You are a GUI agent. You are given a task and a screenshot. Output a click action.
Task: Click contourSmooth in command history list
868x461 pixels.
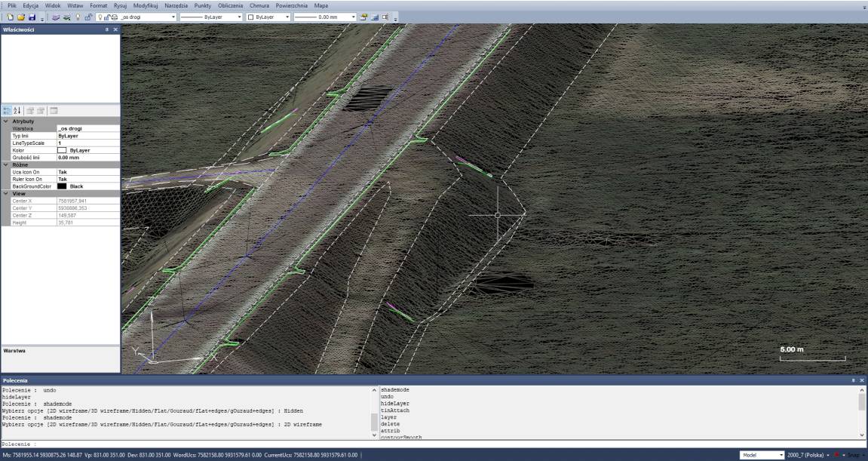[x=401, y=437]
